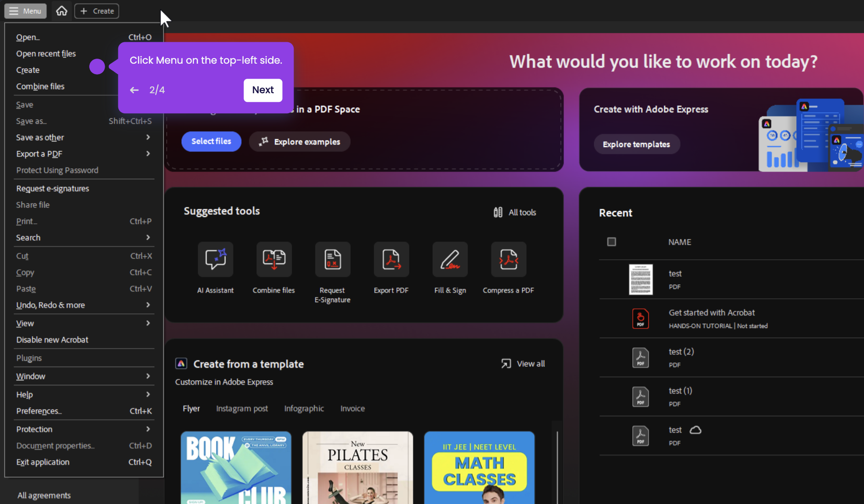Click the Explore templates button

(x=636, y=144)
